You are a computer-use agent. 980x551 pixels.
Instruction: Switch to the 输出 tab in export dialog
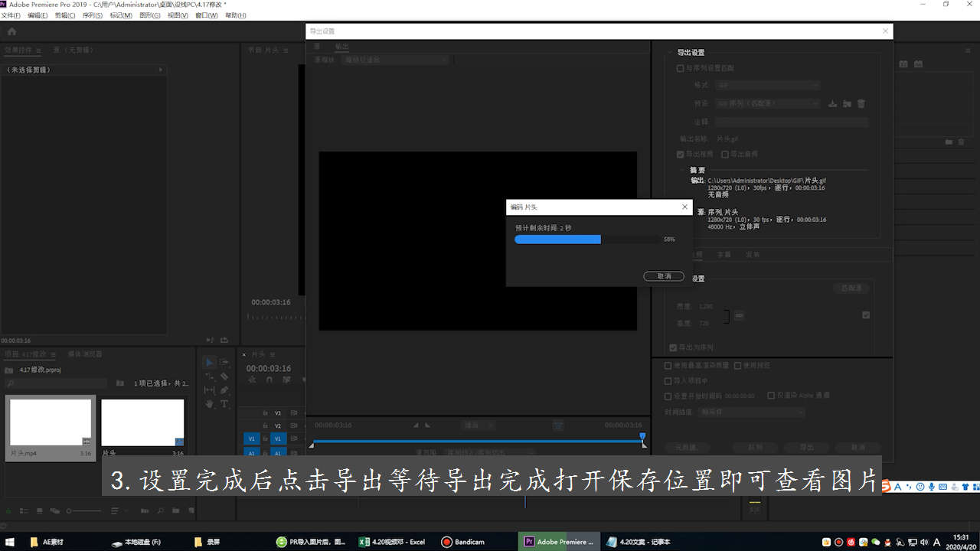341,46
